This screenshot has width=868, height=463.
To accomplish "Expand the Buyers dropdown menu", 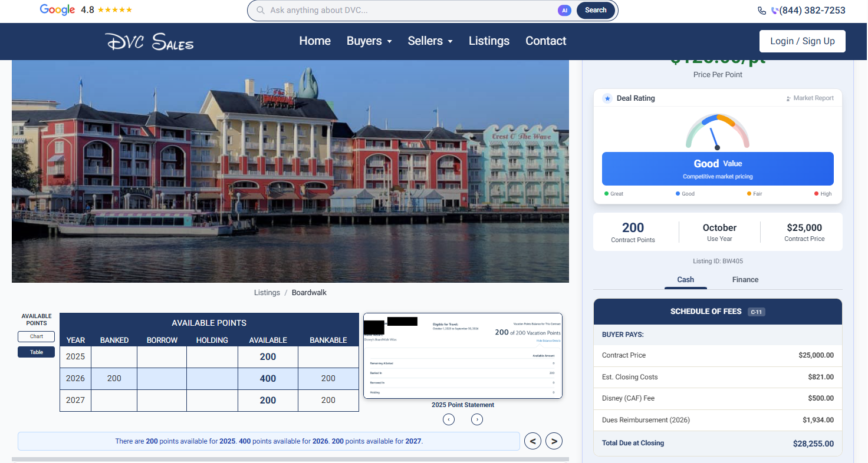I will click(x=369, y=41).
